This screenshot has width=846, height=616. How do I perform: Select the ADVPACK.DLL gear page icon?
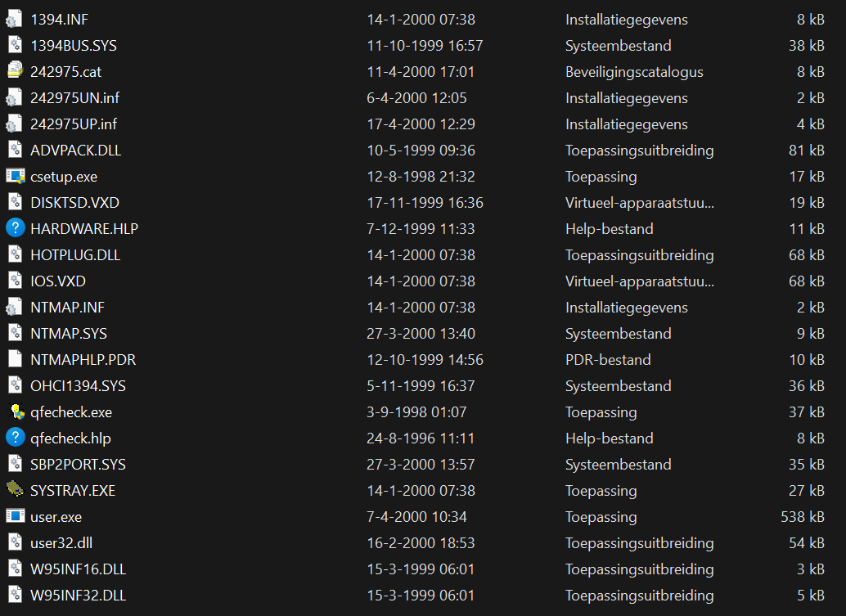pyautogui.click(x=15, y=150)
